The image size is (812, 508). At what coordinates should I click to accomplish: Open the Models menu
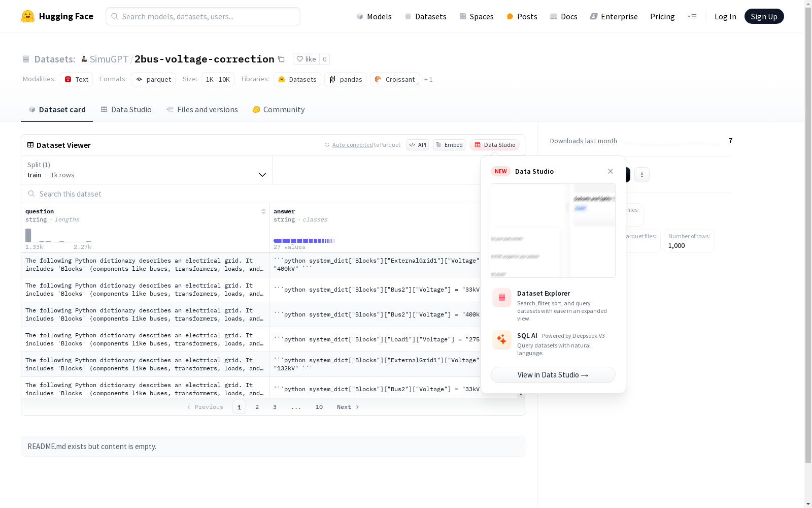point(374,16)
